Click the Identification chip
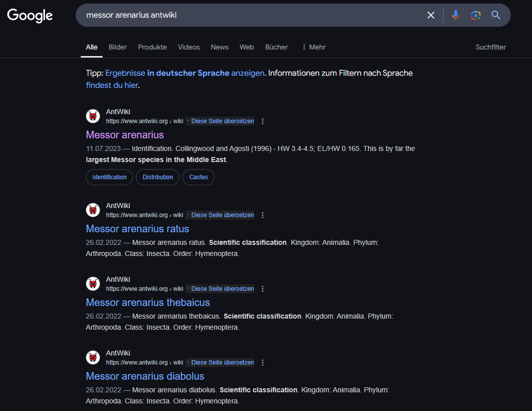532x411 pixels. (x=109, y=177)
